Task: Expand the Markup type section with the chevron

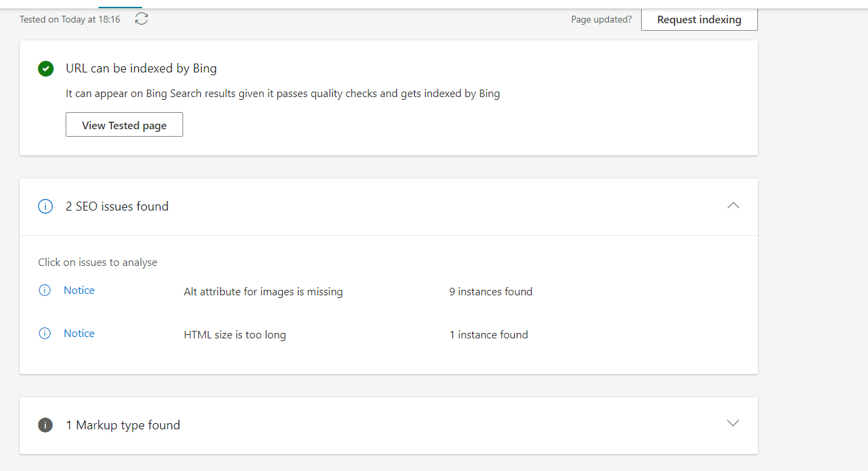Action: [x=733, y=424]
